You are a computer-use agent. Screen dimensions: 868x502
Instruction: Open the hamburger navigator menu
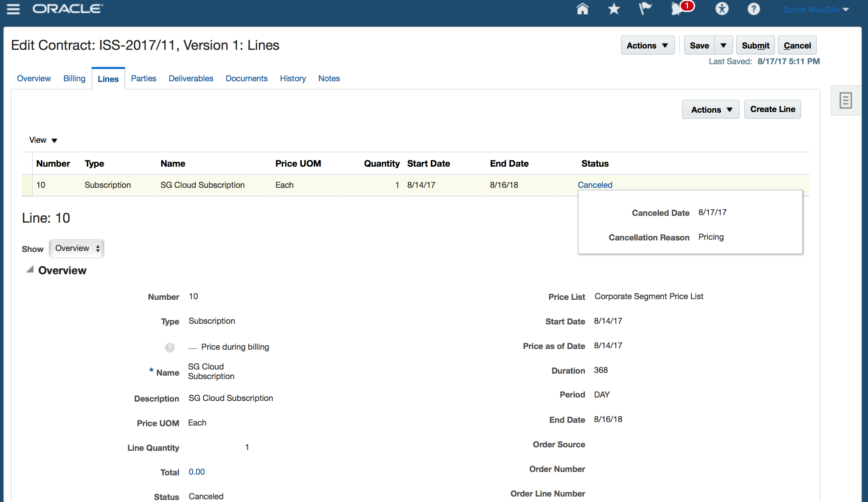tap(13, 9)
